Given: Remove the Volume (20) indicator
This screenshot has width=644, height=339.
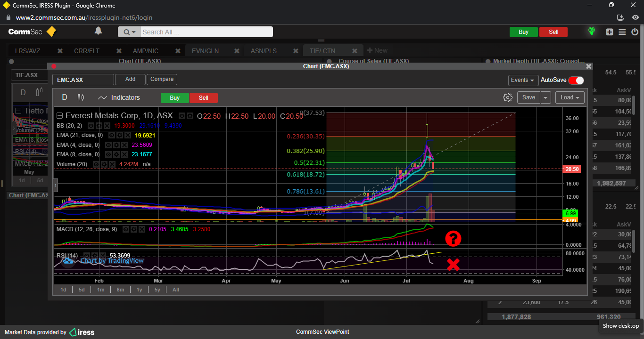Looking at the screenshot, I should tap(113, 164).
